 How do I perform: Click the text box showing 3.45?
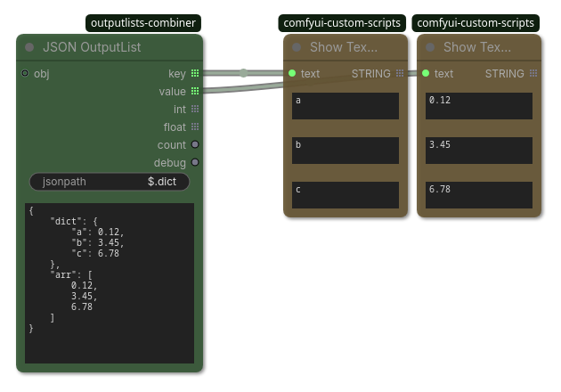(479, 151)
